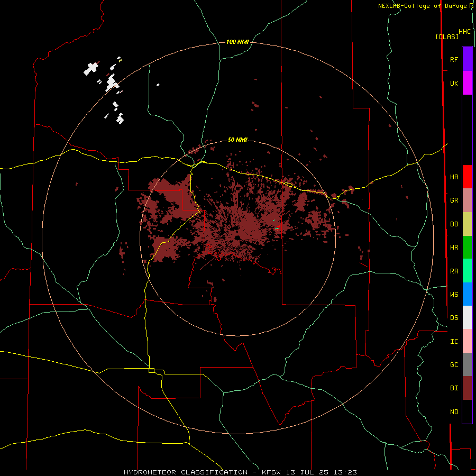Click the WS blue legend swatch
The width and height of the screenshot is (476, 476).
[x=467, y=294]
